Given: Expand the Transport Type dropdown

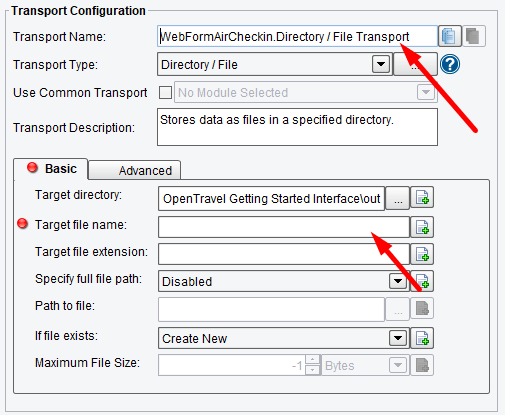Looking at the screenshot, I should (381, 64).
